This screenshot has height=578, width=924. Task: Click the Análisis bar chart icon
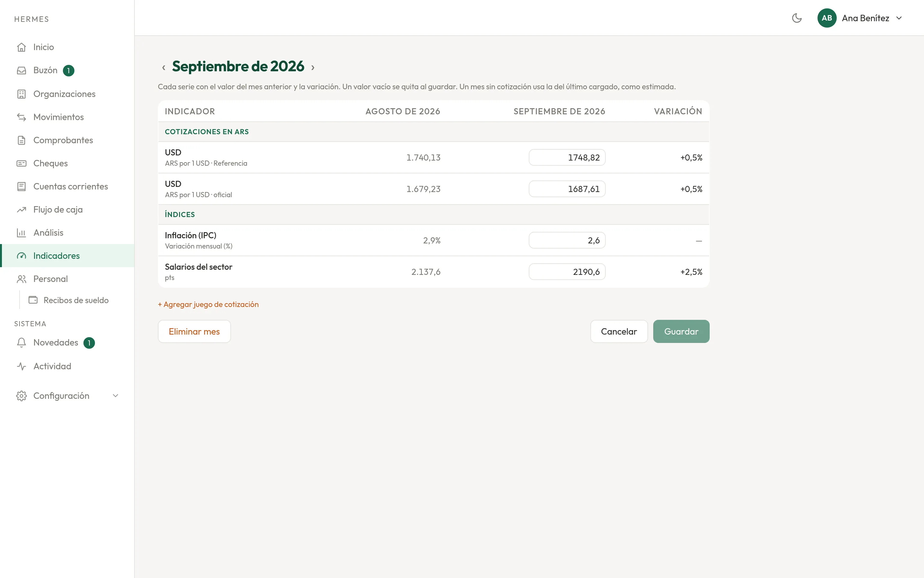21,233
